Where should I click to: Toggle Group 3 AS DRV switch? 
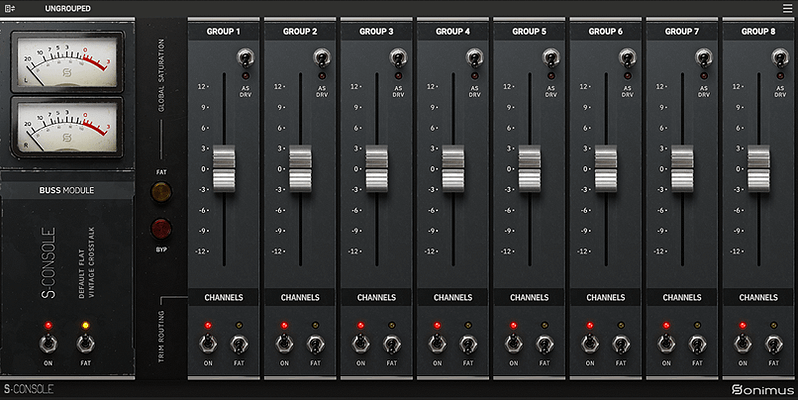point(398,58)
